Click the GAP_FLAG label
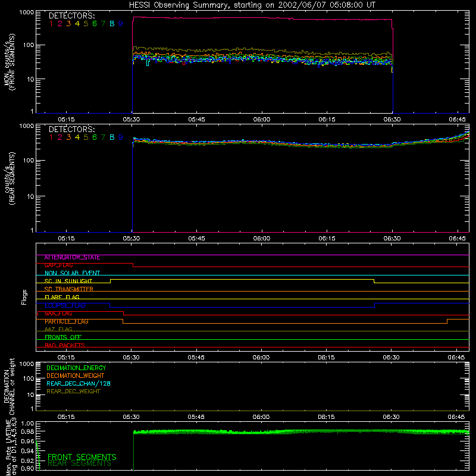 point(58,265)
